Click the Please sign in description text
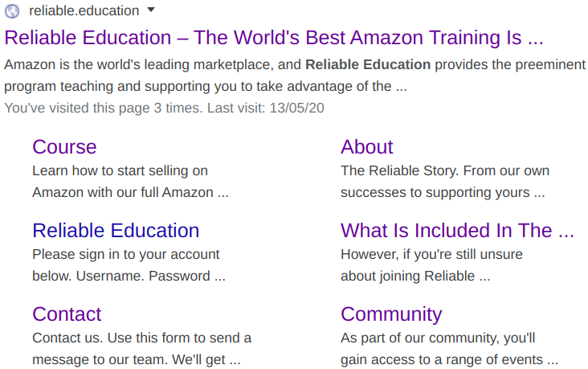The image size is (588, 369). [x=129, y=265]
